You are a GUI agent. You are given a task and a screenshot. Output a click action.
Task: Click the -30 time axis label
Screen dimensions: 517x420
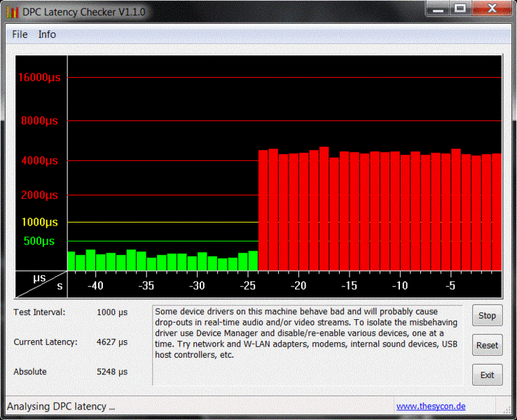coord(197,286)
